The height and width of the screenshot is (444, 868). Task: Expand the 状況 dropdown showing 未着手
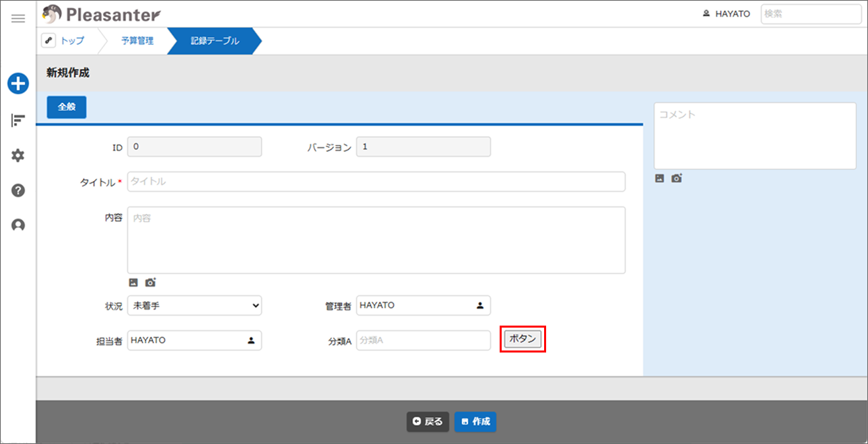click(195, 305)
